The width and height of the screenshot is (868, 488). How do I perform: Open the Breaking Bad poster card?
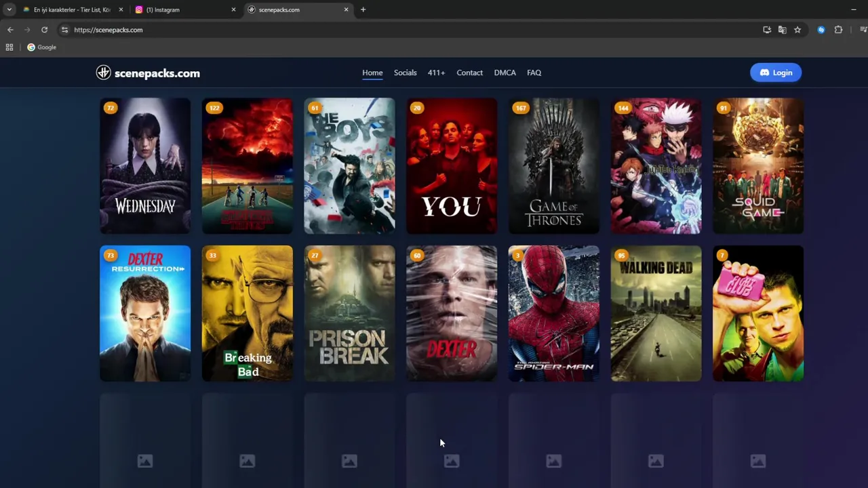pyautogui.click(x=248, y=313)
